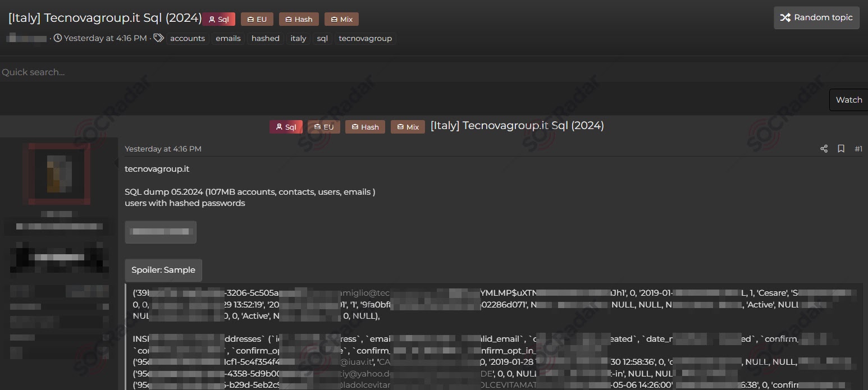Viewport: 868px width, 390px height.
Task: Click the thread title above the post
Action: pyautogui.click(x=517, y=126)
